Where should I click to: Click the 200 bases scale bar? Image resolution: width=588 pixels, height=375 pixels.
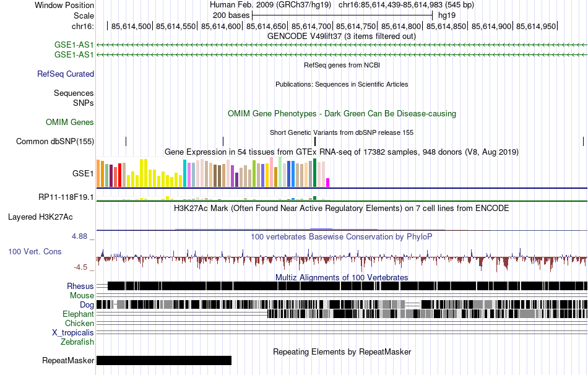(x=342, y=15)
